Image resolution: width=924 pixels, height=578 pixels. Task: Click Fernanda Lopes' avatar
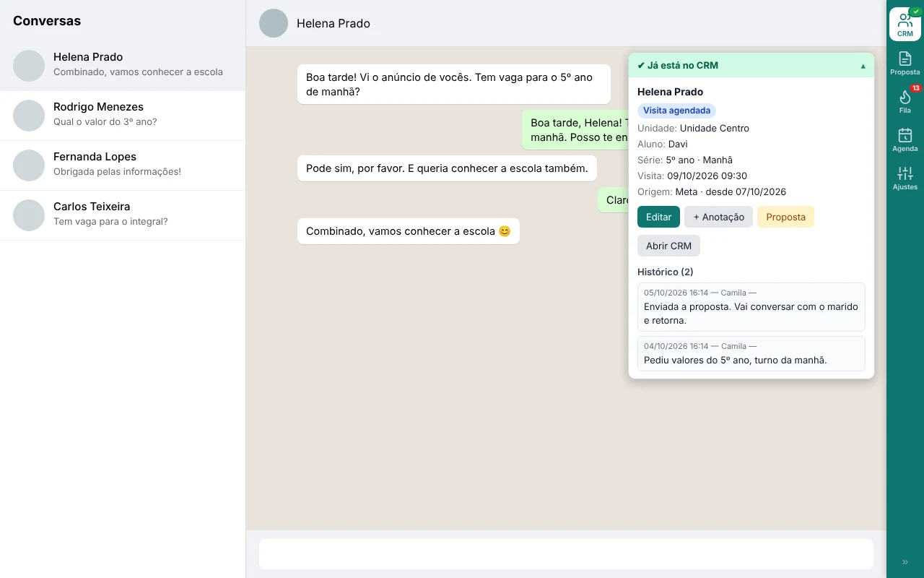pyautogui.click(x=29, y=165)
